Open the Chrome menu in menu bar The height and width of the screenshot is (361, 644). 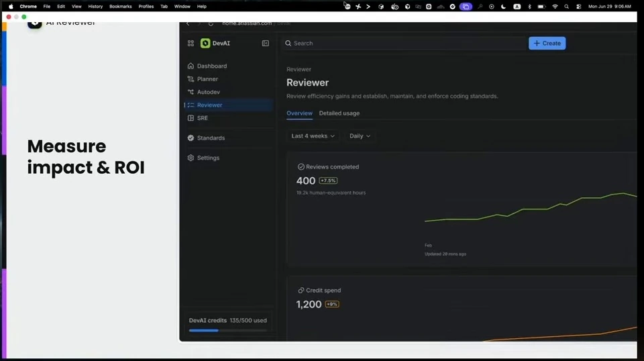28,7
